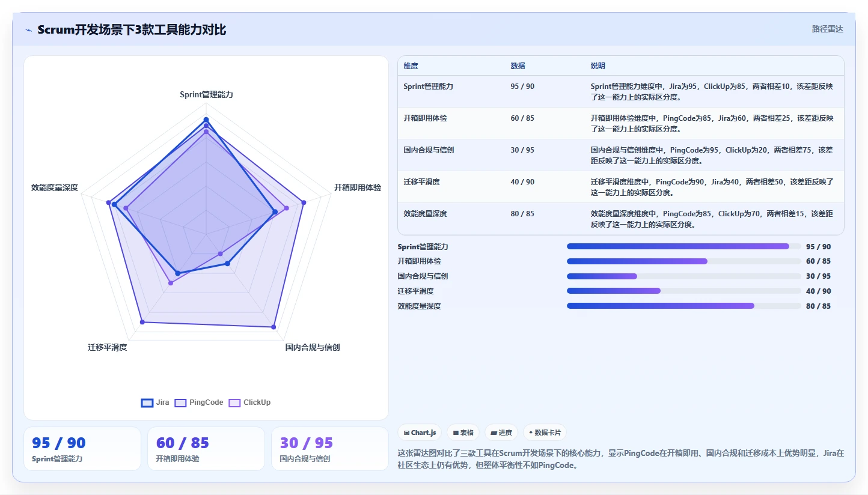Click Jira's data point on the 迁移平滑度 axis
This screenshot has height=495, width=868.
click(x=177, y=273)
